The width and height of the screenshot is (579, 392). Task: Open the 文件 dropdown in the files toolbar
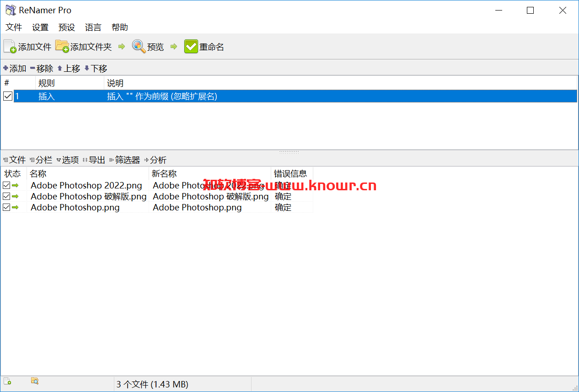[15, 160]
